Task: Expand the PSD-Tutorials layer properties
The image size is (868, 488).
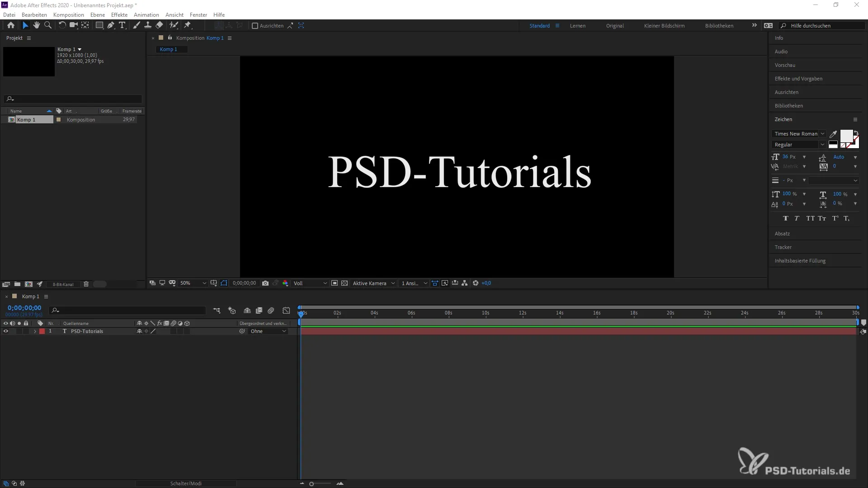Action: (35, 331)
